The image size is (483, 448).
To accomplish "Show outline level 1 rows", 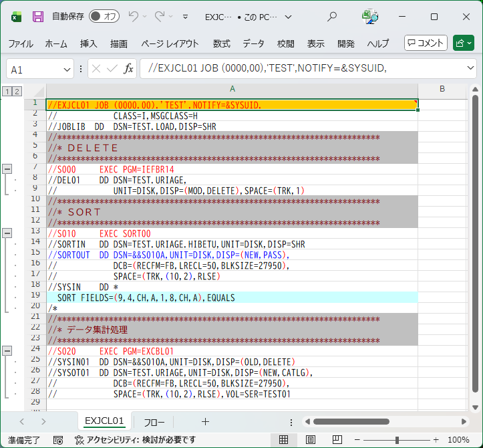I will (7, 91).
